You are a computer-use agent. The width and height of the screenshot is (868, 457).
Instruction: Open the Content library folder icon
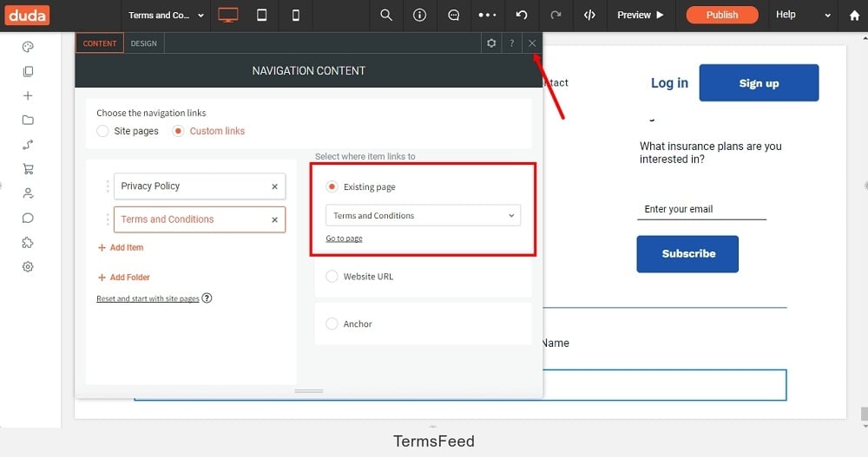click(x=28, y=120)
